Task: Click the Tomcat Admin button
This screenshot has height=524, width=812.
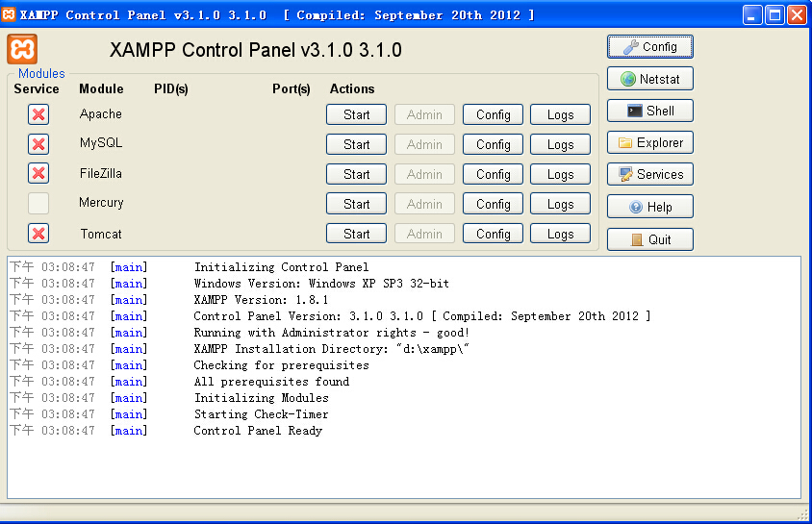Action: pyautogui.click(x=424, y=234)
